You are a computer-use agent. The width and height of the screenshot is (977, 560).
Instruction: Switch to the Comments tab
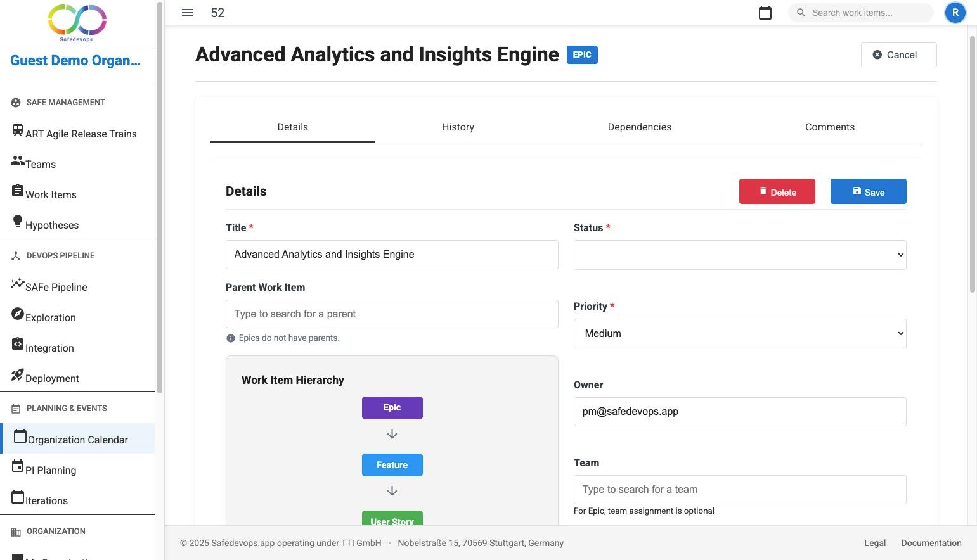pos(830,127)
